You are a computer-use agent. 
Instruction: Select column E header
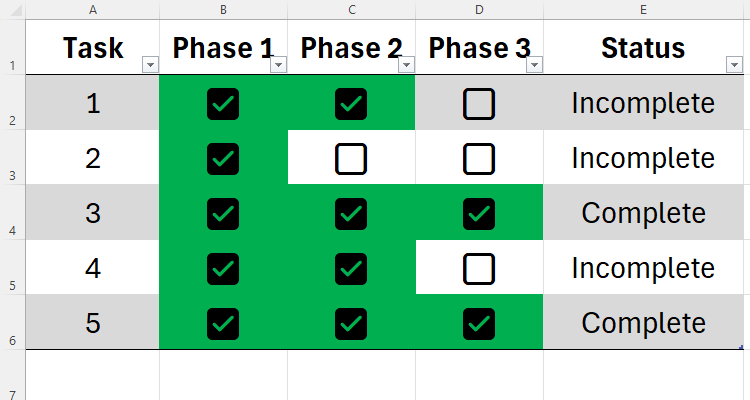click(643, 9)
